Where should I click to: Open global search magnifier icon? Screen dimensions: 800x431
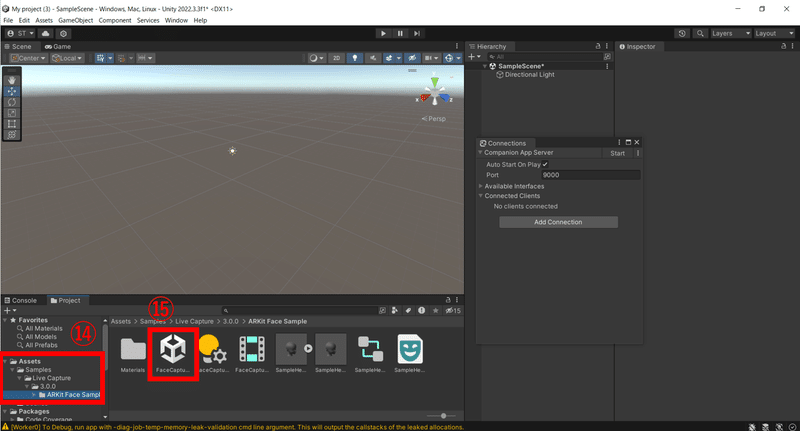pos(700,33)
